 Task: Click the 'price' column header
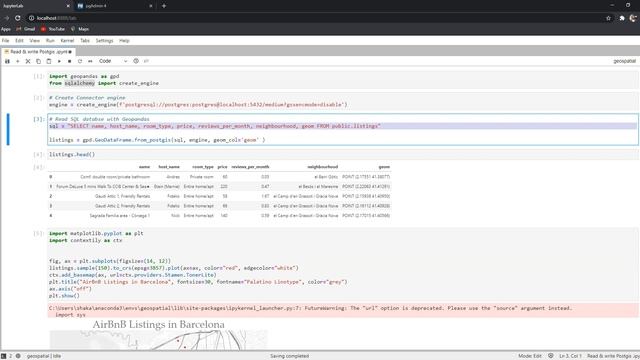point(222,167)
